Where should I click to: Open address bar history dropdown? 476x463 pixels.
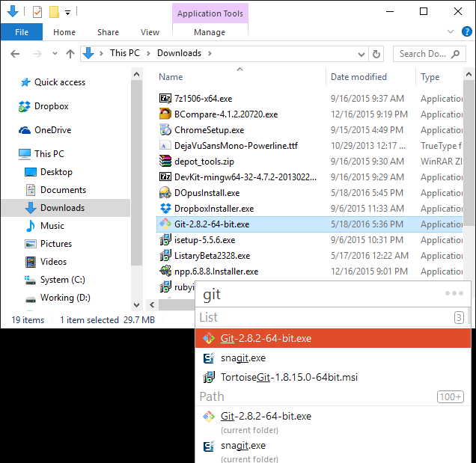pos(361,55)
